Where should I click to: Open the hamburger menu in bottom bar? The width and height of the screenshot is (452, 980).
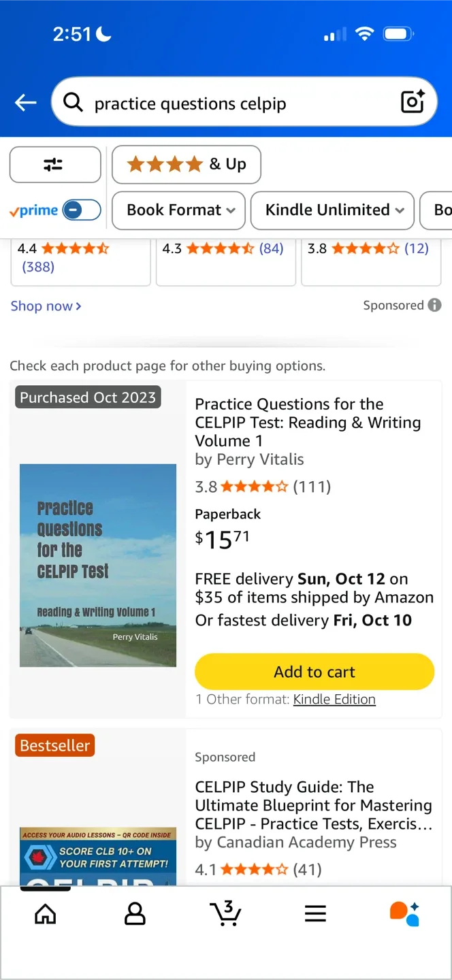(315, 914)
